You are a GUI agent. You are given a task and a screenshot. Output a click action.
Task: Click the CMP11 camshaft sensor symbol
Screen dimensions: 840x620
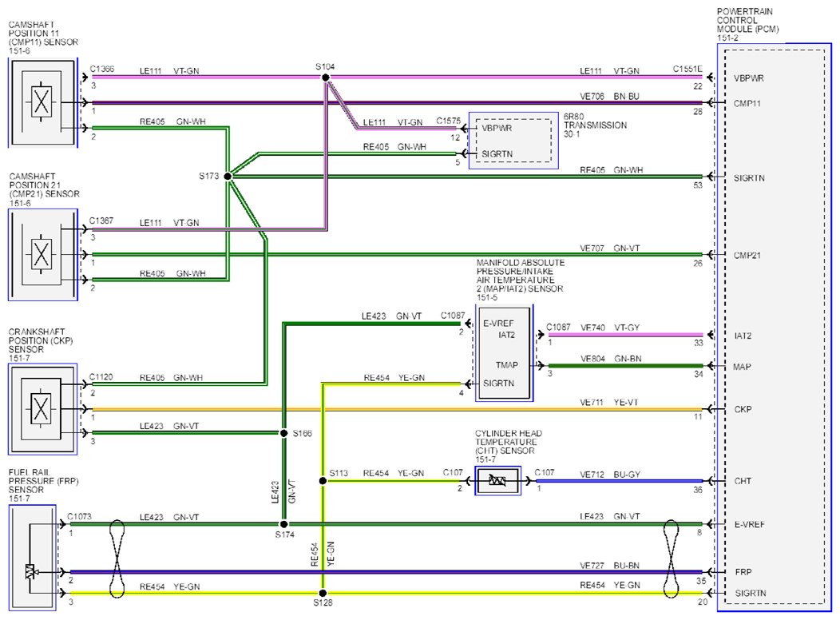(x=43, y=102)
